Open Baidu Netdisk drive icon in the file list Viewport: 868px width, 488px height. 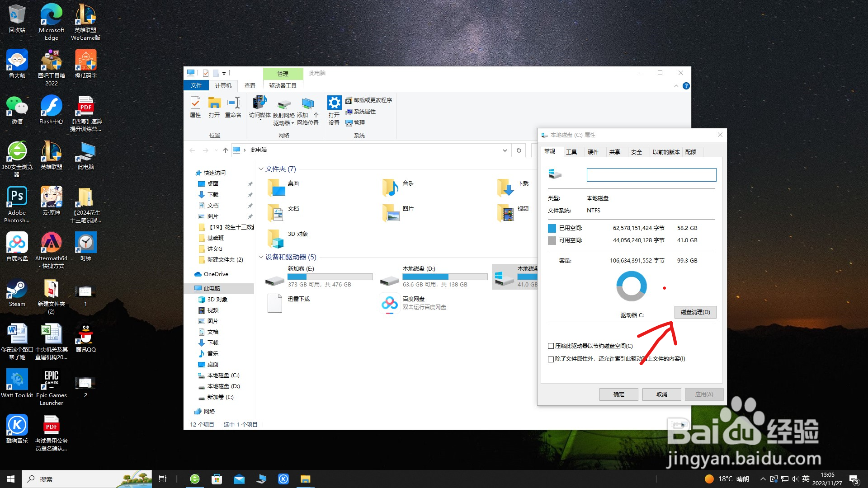click(390, 303)
